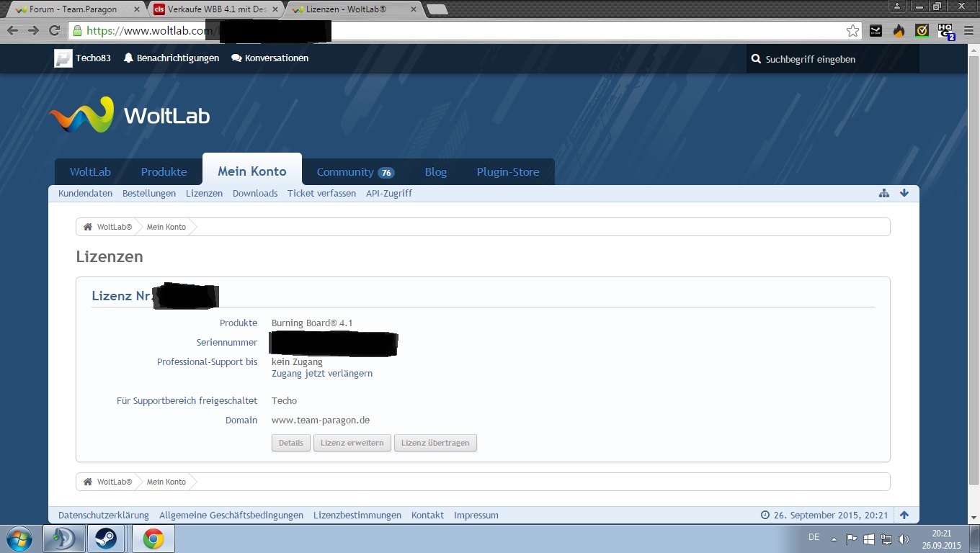Click the down arrow jump-to-bottom icon
Screen dimensions: 980x553
(904, 193)
